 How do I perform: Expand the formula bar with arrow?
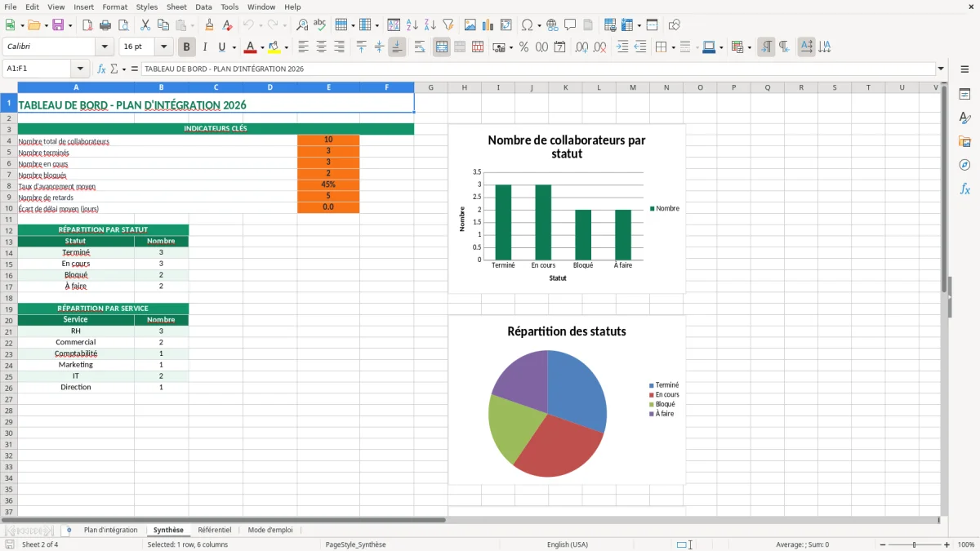[x=941, y=69]
